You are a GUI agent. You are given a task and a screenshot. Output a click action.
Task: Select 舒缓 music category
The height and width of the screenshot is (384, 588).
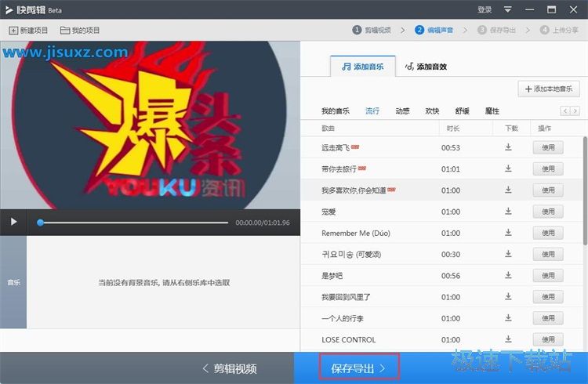click(463, 111)
